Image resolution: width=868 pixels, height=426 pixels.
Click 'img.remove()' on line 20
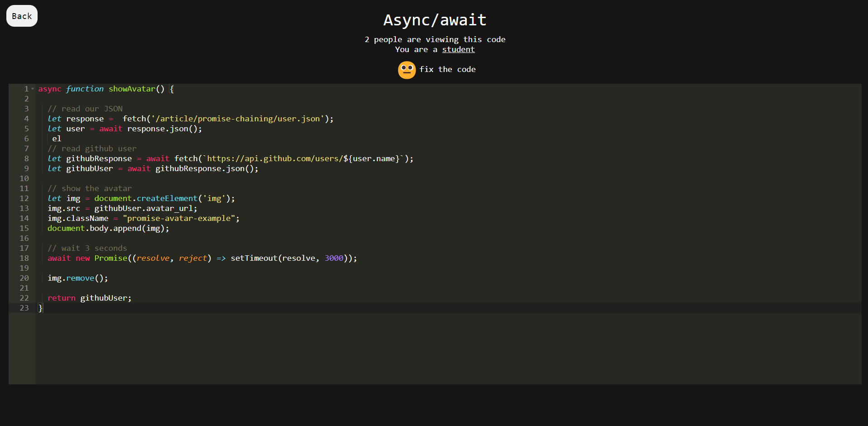78,278
